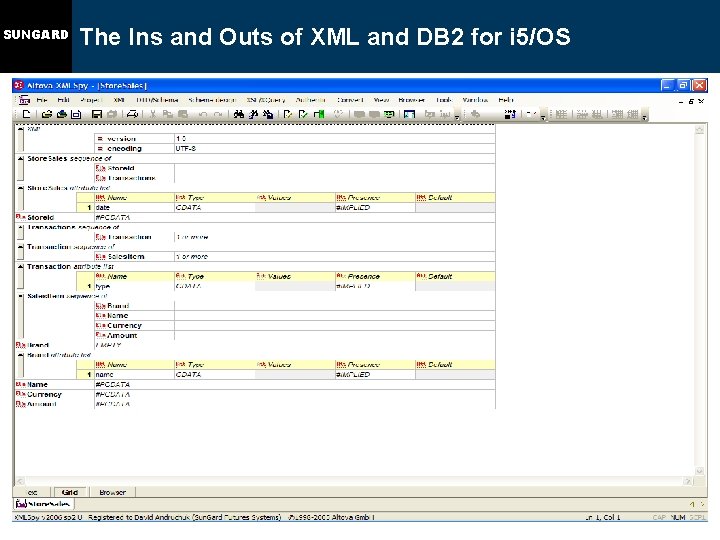Open the File menu
This screenshot has width=720, height=540.
(x=42, y=100)
